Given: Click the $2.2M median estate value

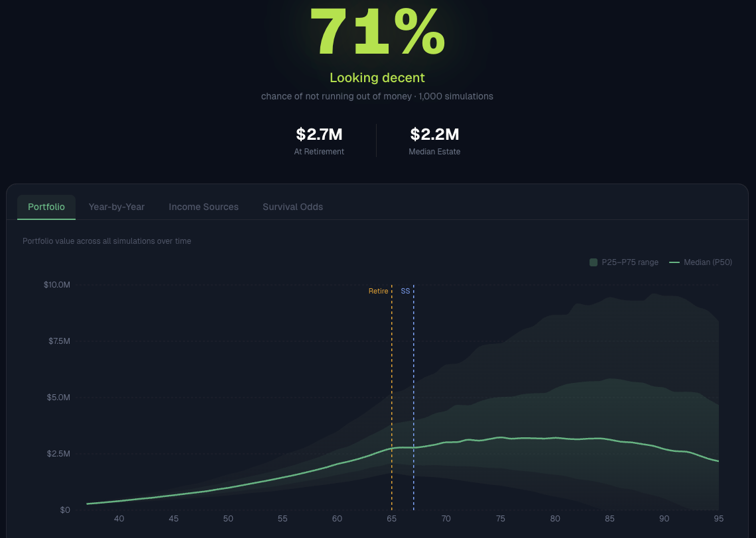Looking at the screenshot, I should 434,134.
